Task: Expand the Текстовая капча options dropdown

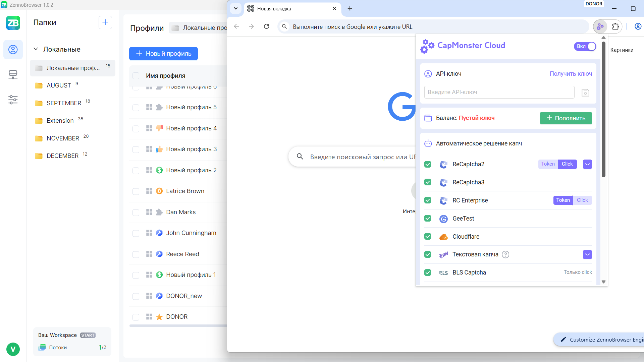Action: click(x=587, y=255)
